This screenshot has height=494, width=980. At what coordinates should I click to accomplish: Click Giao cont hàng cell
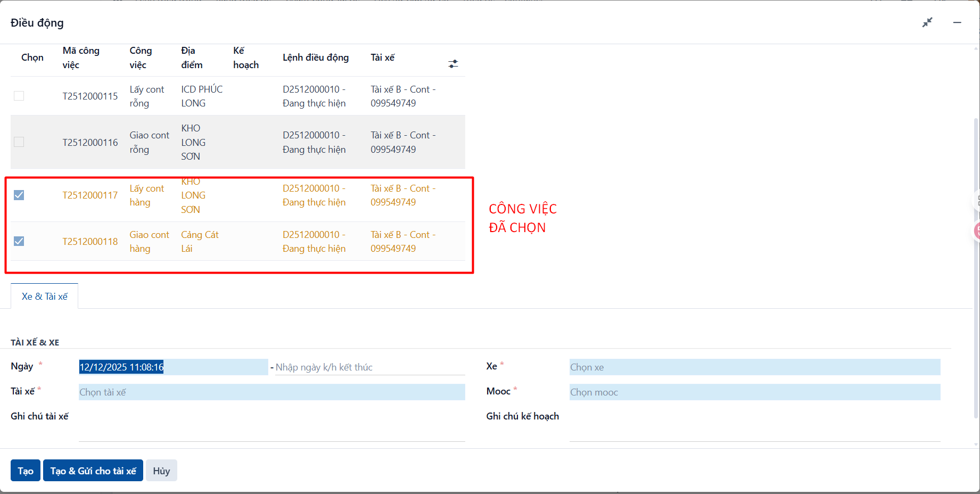pyautogui.click(x=150, y=242)
